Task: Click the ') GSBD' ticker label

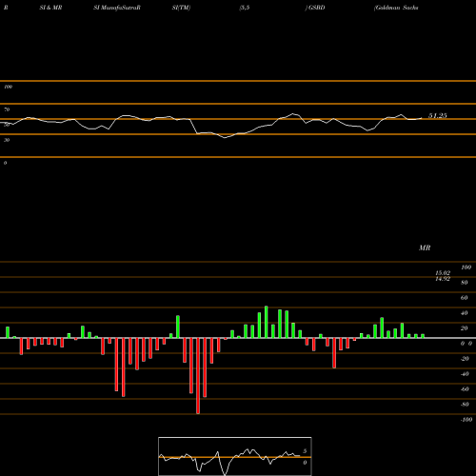Action: pos(315,8)
